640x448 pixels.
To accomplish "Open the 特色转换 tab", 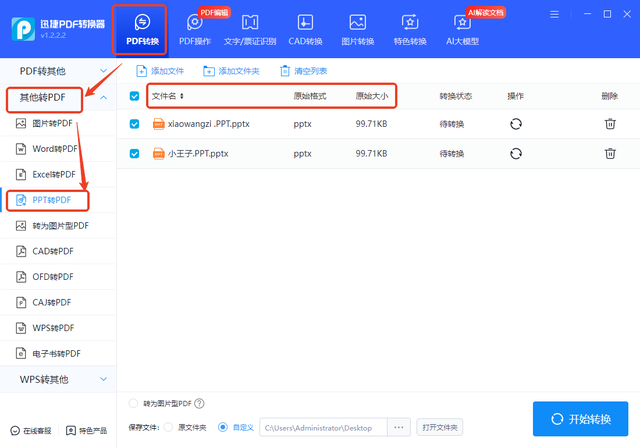I will pyautogui.click(x=410, y=29).
